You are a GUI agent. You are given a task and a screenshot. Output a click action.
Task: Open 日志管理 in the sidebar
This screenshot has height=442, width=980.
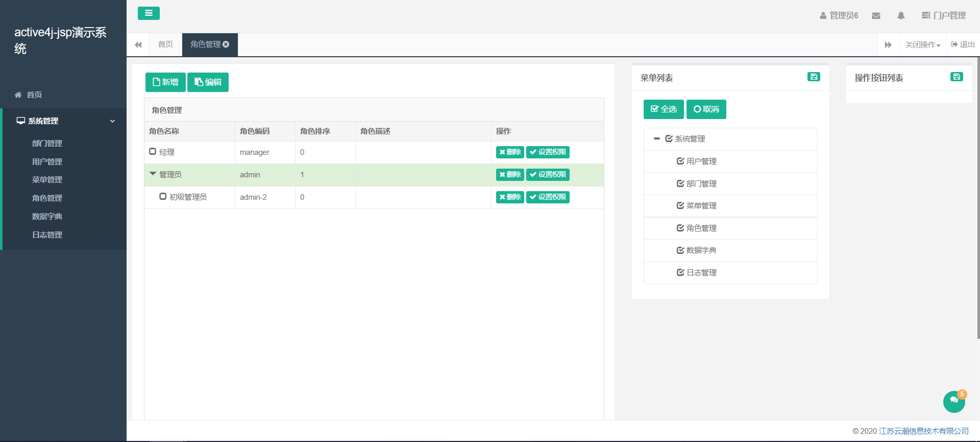pos(47,235)
